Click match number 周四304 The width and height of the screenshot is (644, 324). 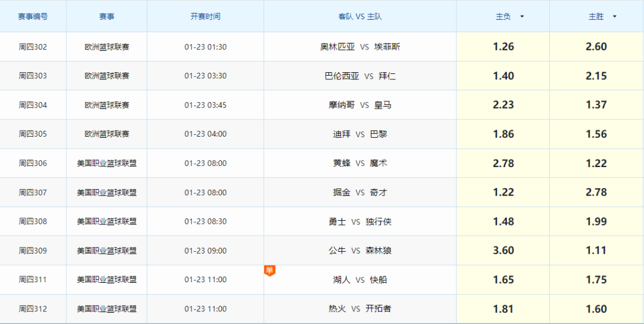click(33, 105)
